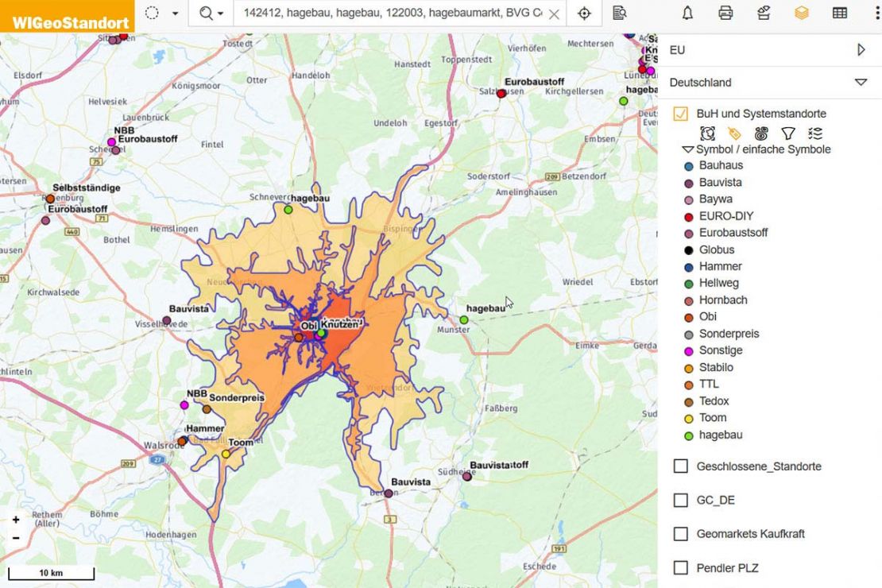The width and height of the screenshot is (882, 588).
Task: Open the document search report icon
Action: pos(620,13)
